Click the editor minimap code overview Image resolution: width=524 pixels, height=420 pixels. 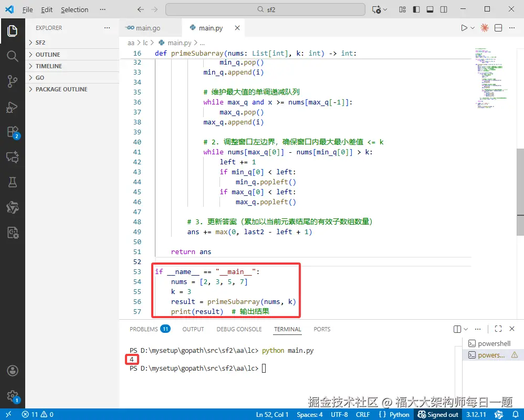pyautogui.click(x=491, y=78)
